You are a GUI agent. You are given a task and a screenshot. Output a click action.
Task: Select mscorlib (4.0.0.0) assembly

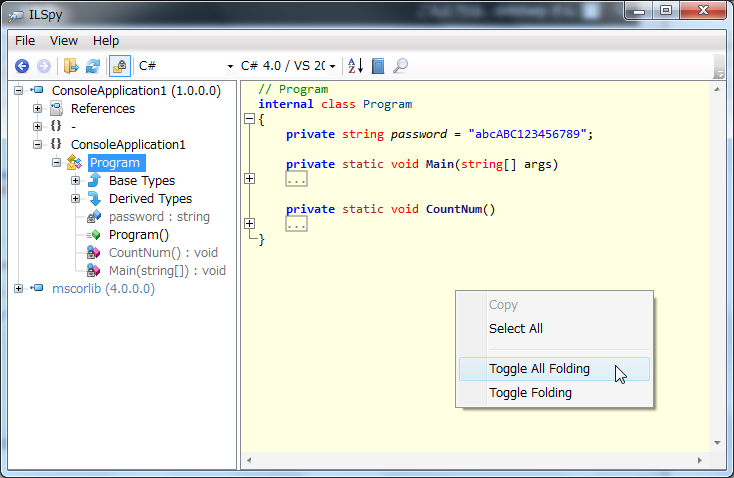click(103, 288)
